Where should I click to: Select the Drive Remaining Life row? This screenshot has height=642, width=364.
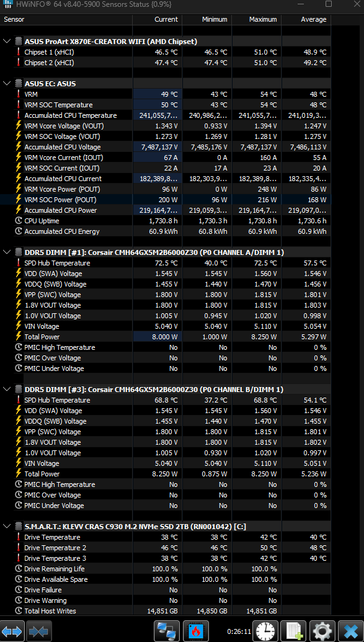click(x=166, y=569)
